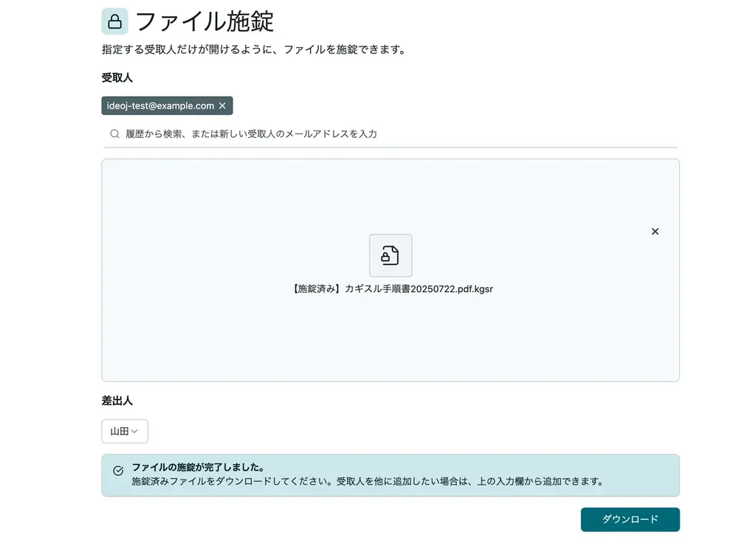Remove the ideoj-test@example.com recipient with its X
Viewport: 756px width, 537px height.
pyautogui.click(x=222, y=106)
